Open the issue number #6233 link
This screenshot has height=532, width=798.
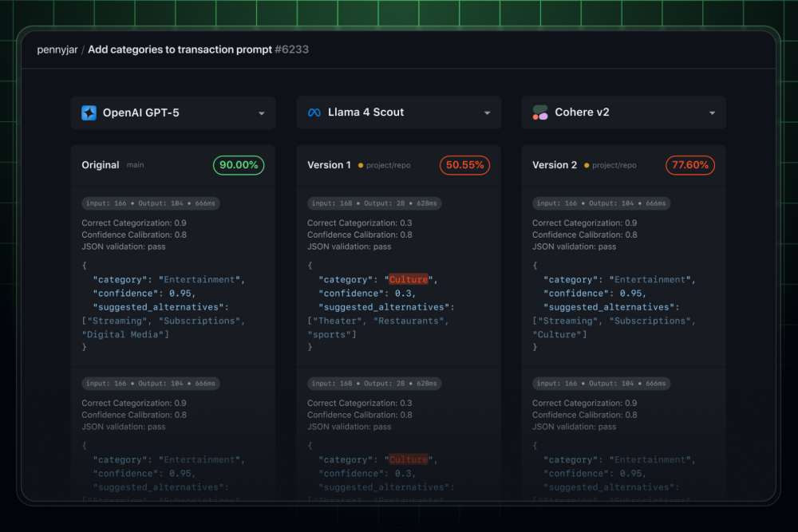pyautogui.click(x=291, y=49)
